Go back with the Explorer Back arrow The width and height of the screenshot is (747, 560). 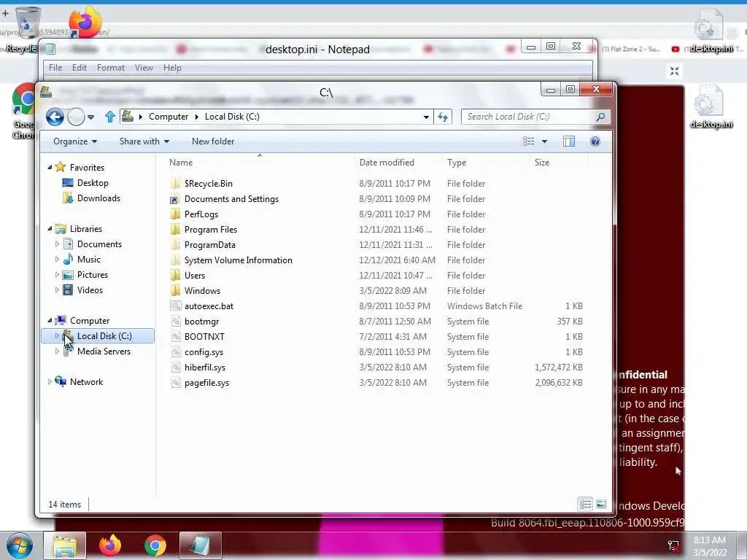[x=55, y=117]
